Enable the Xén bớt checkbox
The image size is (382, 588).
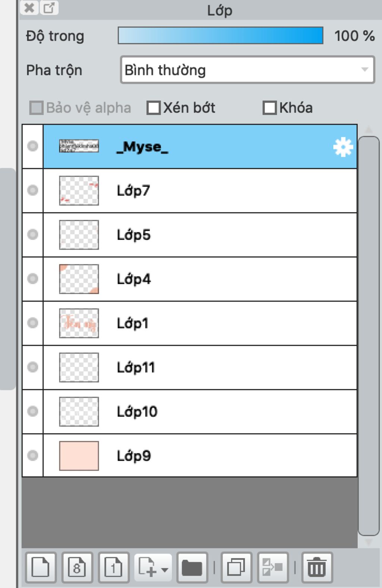pos(153,108)
